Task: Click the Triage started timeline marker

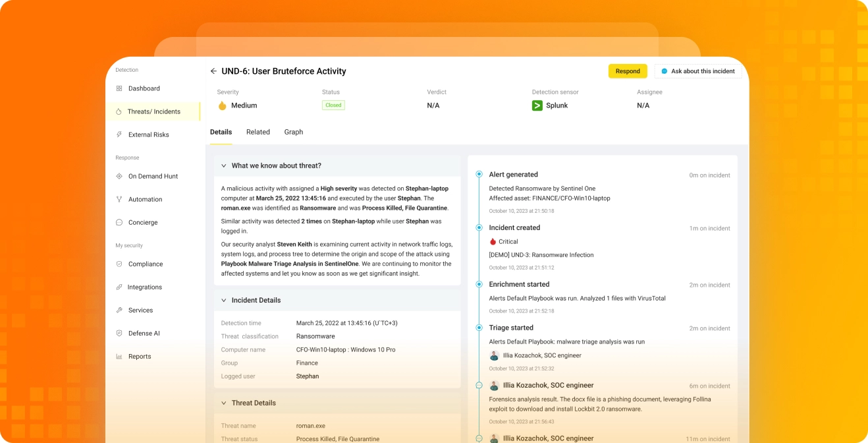Action: (479, 328)
